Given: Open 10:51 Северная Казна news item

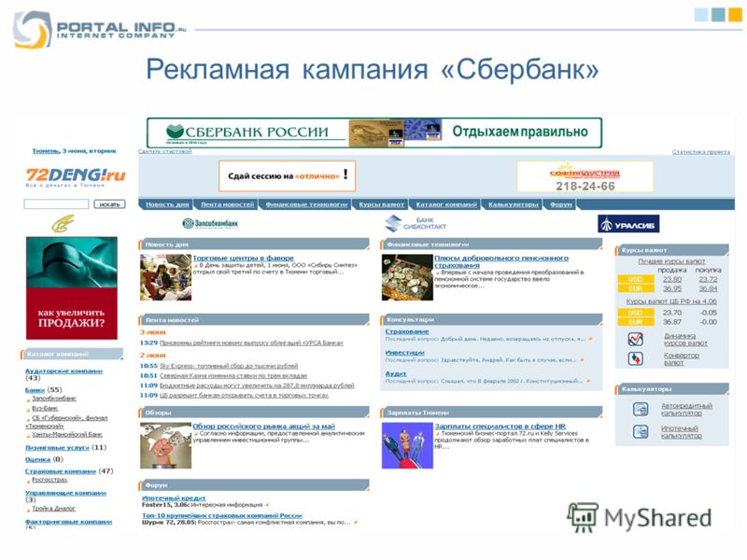Looking at the screenshot, I should [x=233, y=376].
